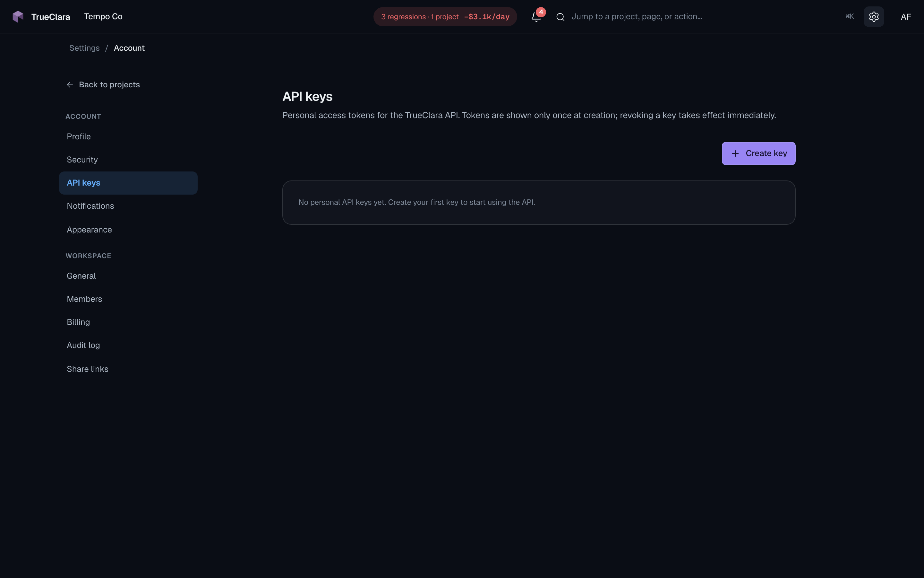Click the red 4 notification badge

coord(541,12)
